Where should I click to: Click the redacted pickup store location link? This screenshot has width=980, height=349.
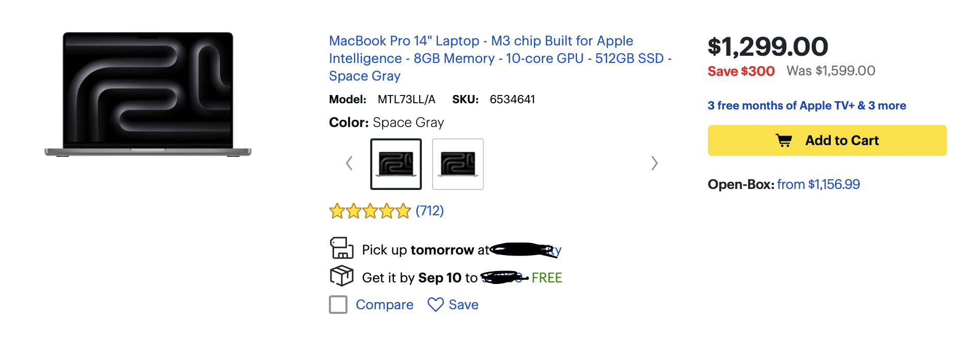pos(526,250)
